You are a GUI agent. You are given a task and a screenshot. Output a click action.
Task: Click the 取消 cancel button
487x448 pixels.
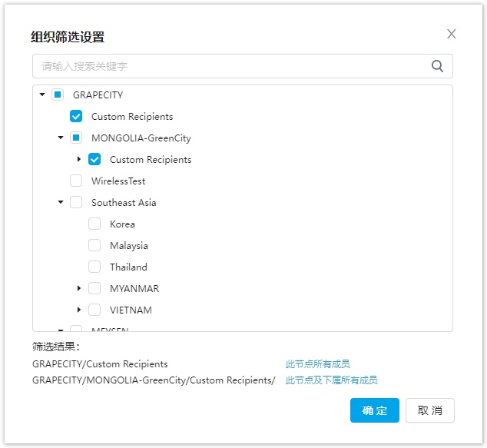(430, 410)
